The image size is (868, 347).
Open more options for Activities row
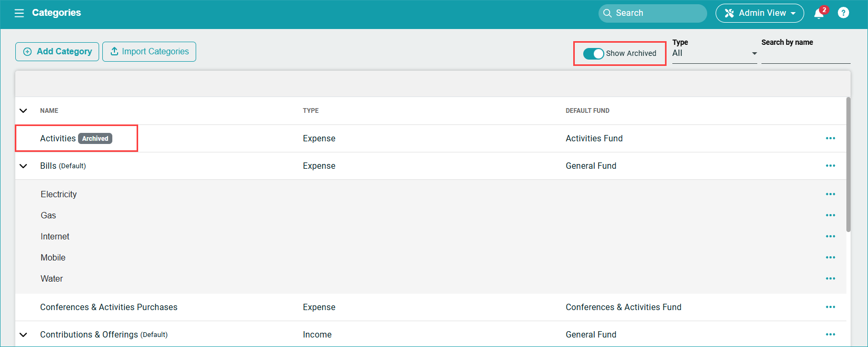[830, 138]
